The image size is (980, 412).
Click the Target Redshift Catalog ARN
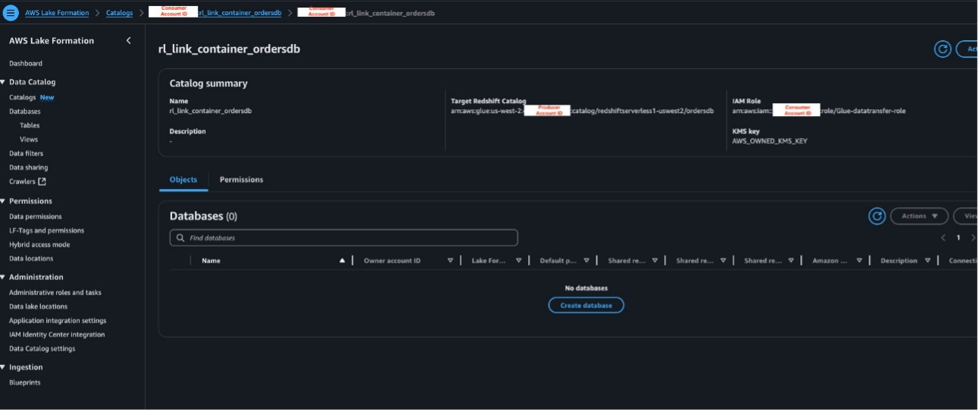(x=583, y=111)
